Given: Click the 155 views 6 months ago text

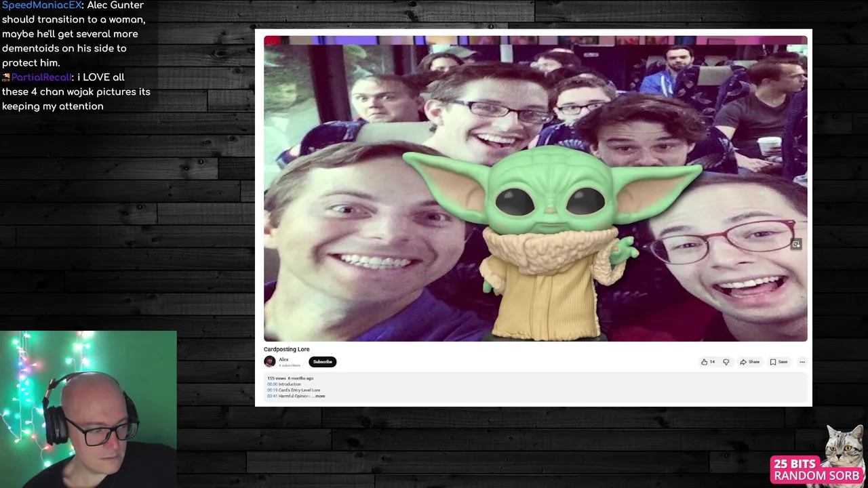Looking at the screenshot, I should [x=290, y=378].
